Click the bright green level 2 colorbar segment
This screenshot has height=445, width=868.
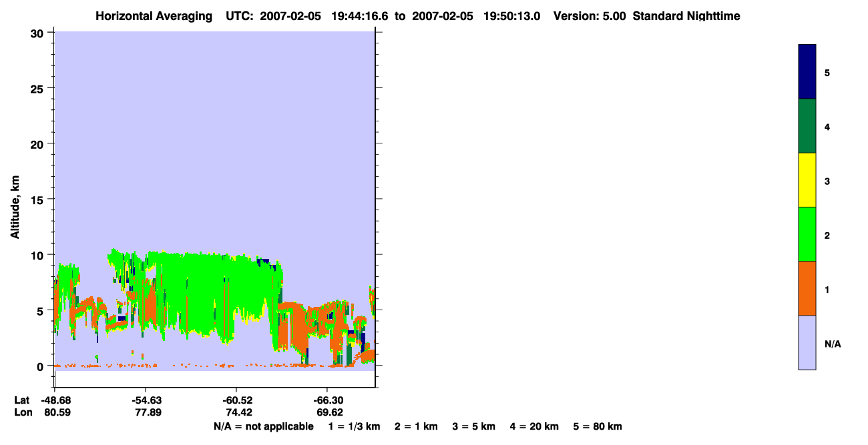(807, 234)
